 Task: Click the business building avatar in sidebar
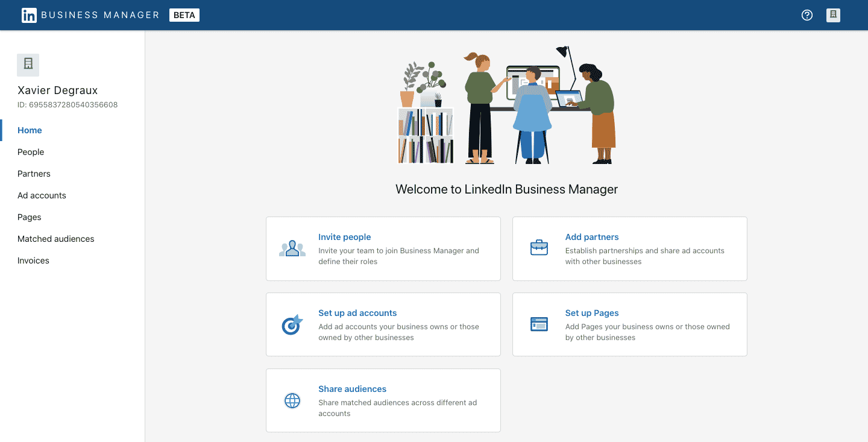pyautogui.click(x=28, y=65)
